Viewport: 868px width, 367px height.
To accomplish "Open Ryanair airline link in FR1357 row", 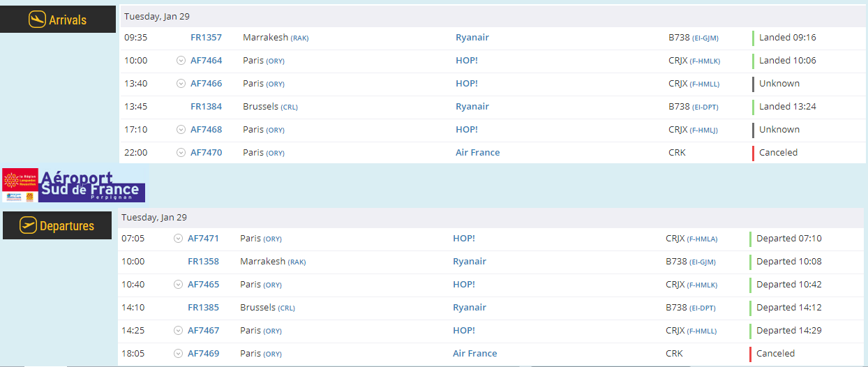I will [472, 38].
